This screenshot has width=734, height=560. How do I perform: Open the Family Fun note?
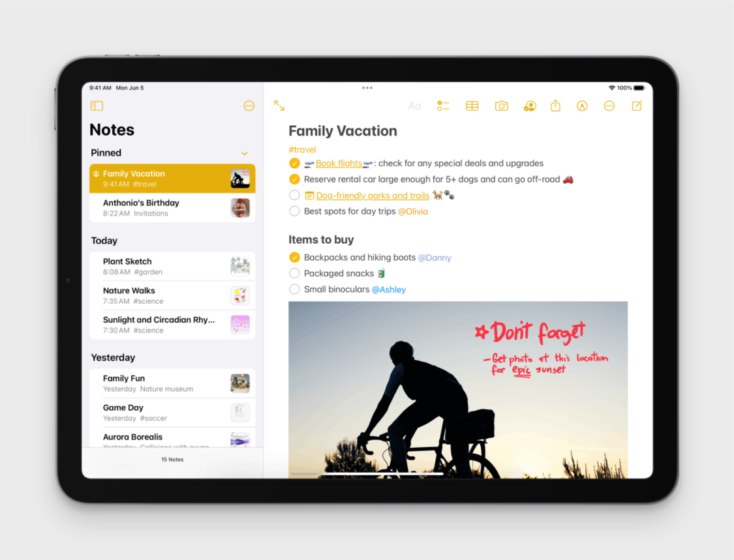pos(172,383)
